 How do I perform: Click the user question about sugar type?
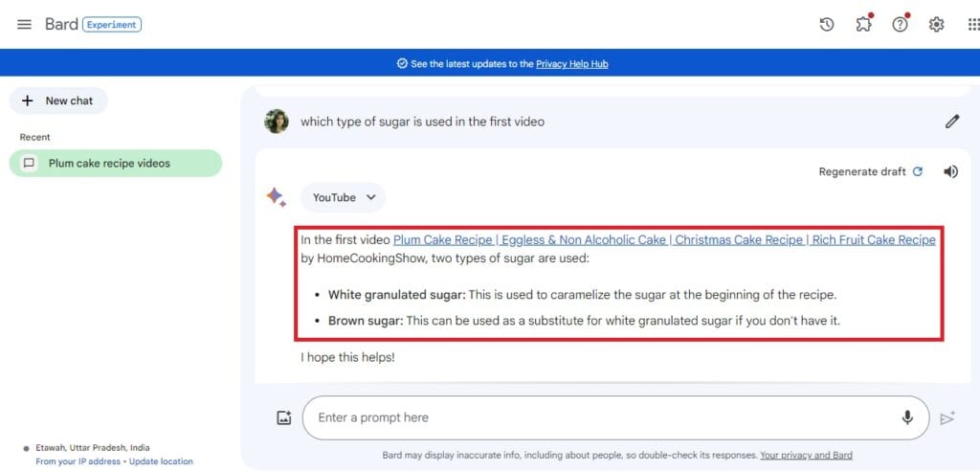coord(422,122)
